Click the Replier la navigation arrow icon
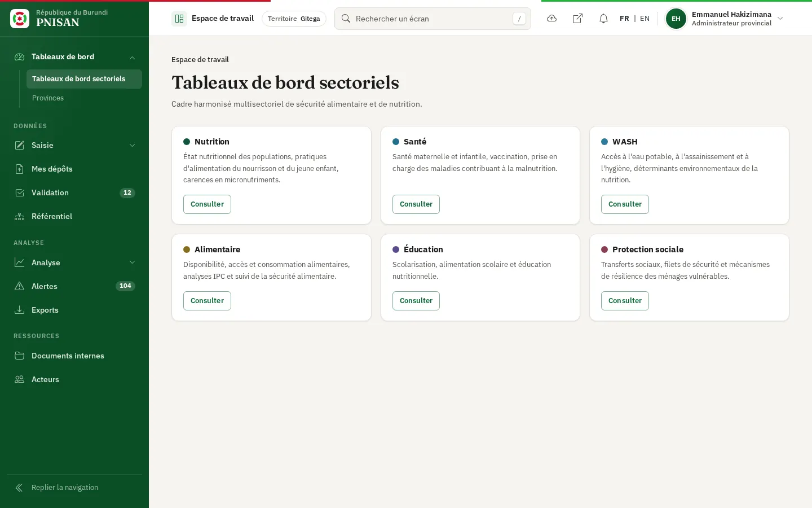 point(19,488)
